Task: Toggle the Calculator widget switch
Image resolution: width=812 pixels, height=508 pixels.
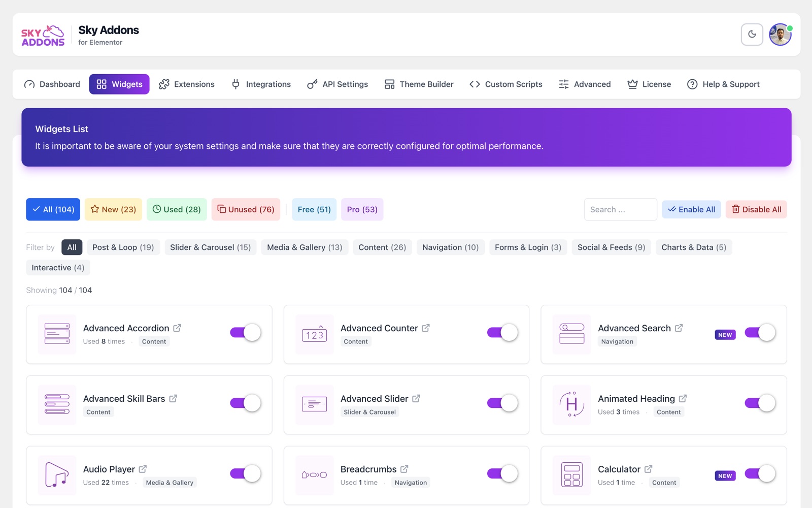Action: [x=760, y=473]
